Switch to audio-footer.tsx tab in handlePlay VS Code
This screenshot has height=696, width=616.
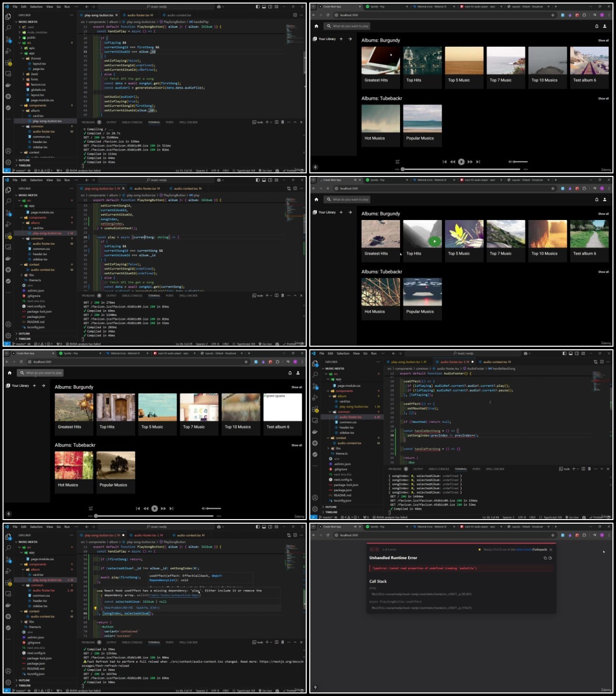pos(137,15)
